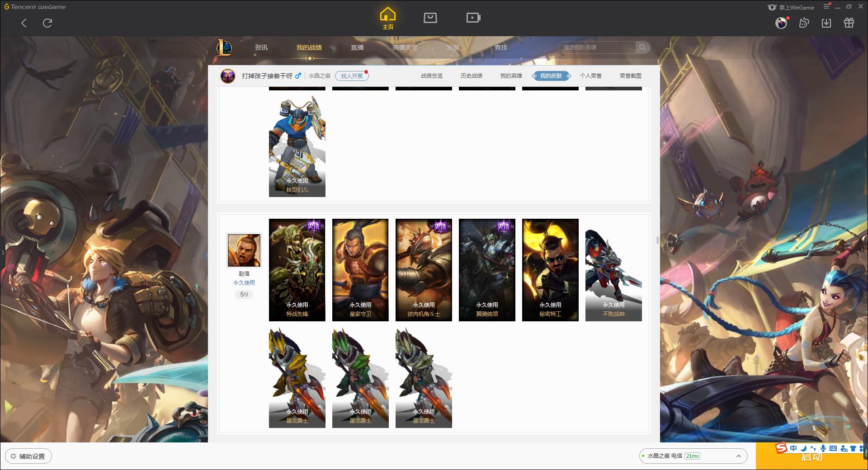
Task: Open the Sogou soft keyboard icon
Action: point(833,448)
